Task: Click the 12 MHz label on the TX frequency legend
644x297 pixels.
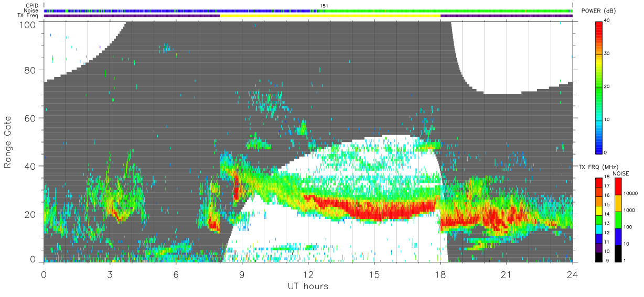Action: pos(607,234)
